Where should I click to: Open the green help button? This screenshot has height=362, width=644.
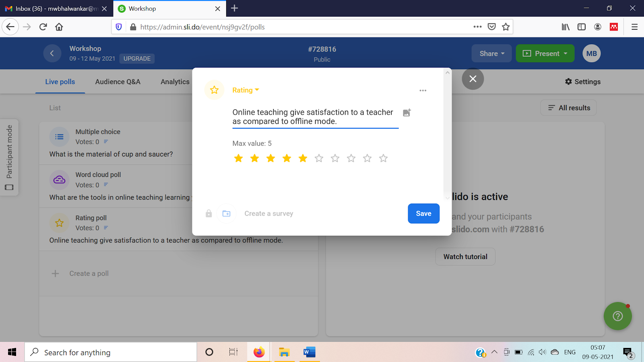(617, 316)
